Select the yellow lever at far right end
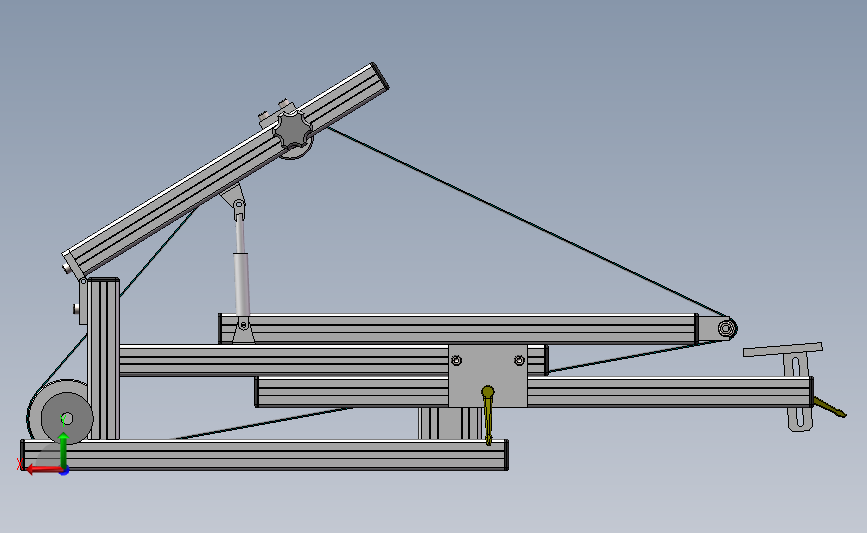The image size is (867, 533). coord(829,407)
